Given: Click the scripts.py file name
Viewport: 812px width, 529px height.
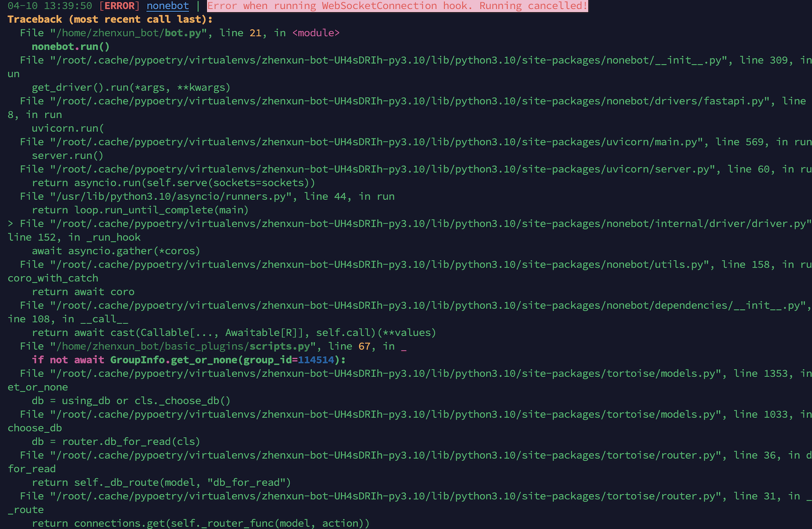Looking at the screenshot, I should point(279,346).
